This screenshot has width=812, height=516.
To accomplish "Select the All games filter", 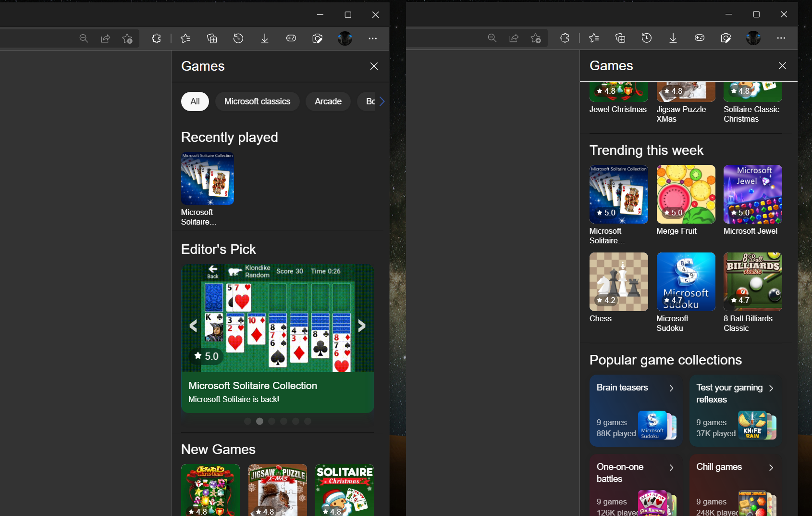I will pos(195,101).
